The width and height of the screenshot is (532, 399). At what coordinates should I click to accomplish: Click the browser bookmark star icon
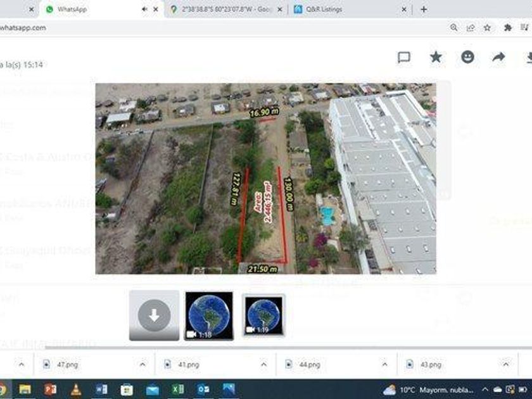pos(487,28)
